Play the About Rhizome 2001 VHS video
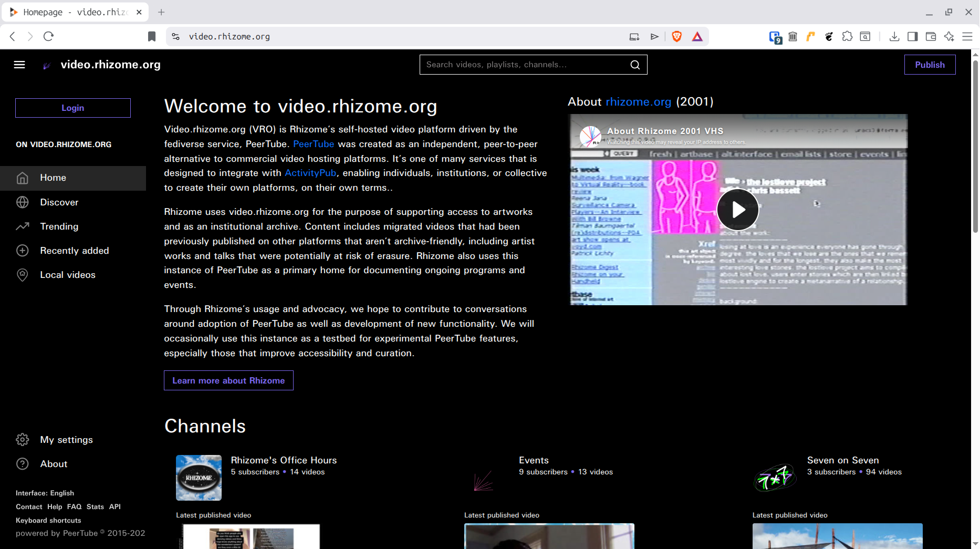 (738, 210)
